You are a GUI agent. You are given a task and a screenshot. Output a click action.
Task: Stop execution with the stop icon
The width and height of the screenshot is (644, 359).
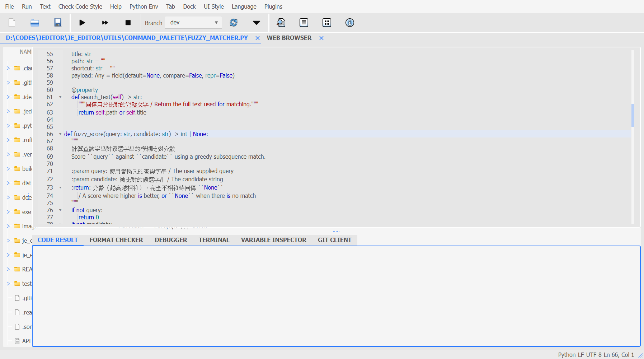(128, 23)
